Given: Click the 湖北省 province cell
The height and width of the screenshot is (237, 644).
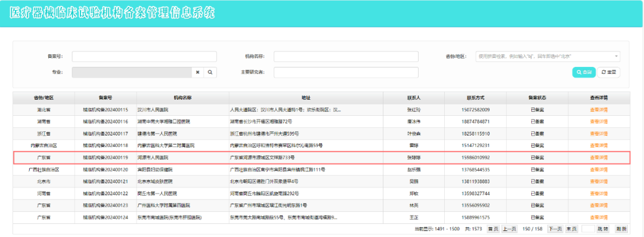Looking at the screenshot, I should tap(44, 110).
